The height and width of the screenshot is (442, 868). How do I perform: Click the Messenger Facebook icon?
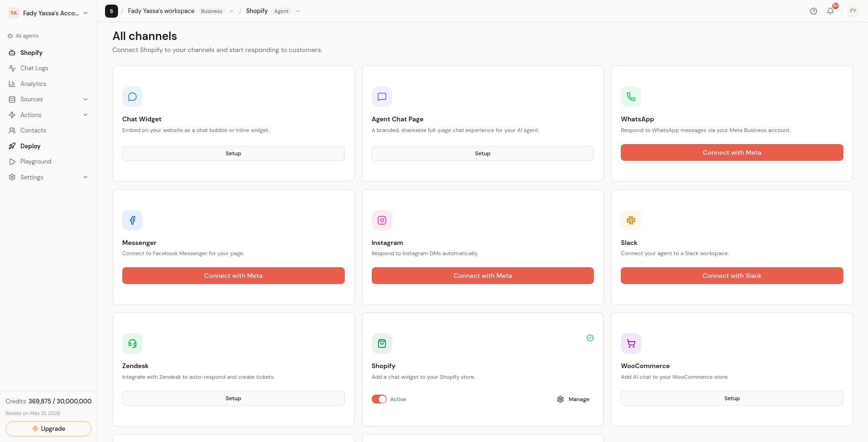[x=132, y=220]
